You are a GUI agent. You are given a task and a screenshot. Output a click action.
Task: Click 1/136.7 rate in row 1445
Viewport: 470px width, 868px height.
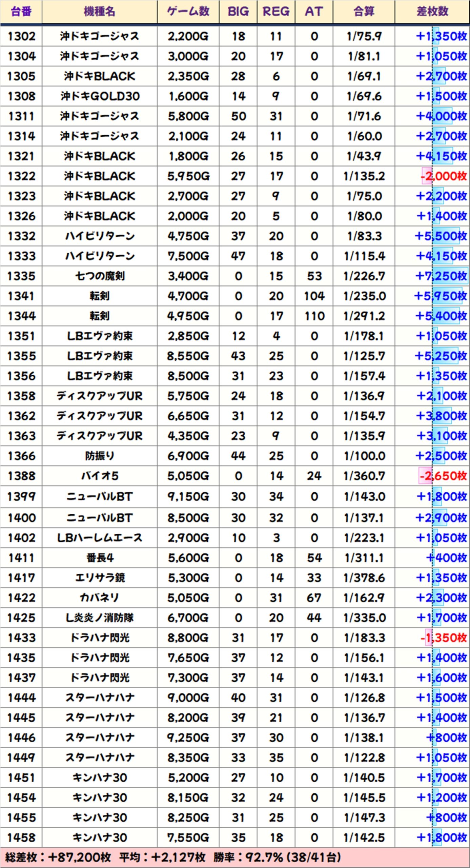[x=364, y=718]
